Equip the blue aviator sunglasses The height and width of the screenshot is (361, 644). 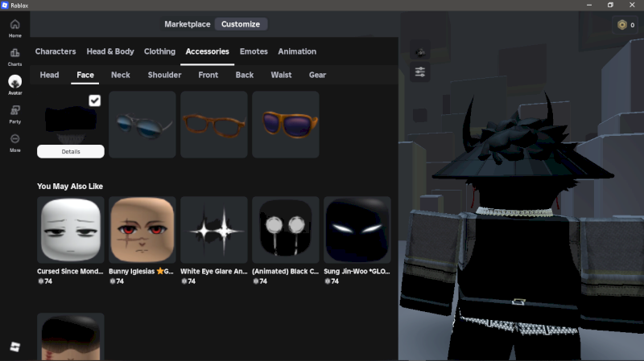(142, 125)
